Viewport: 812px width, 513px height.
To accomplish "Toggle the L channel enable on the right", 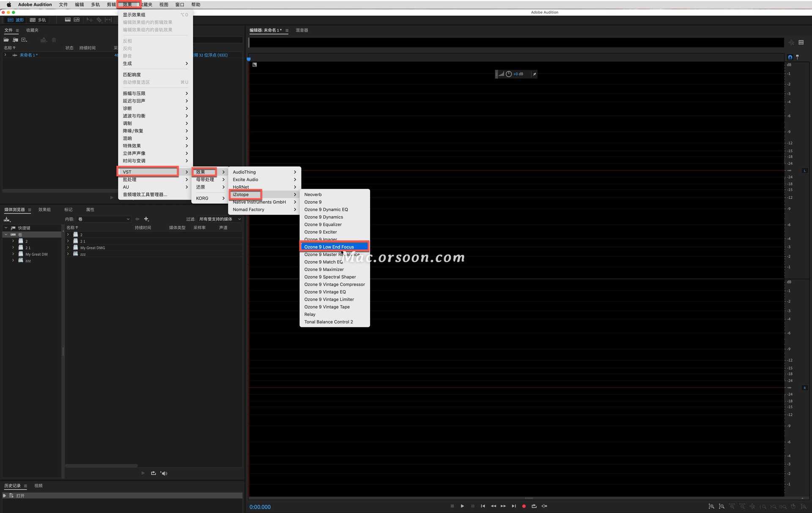I will [x=805, y=170].
